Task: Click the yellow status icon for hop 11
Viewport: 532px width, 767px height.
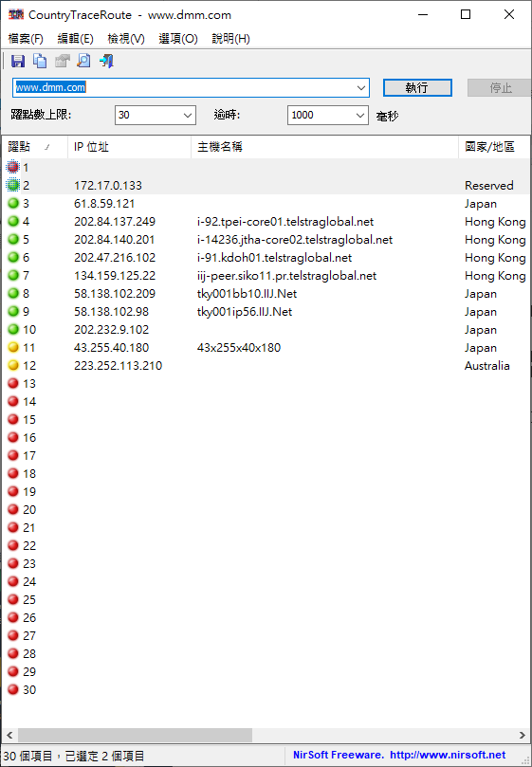Action: click(x=13, y=347)
